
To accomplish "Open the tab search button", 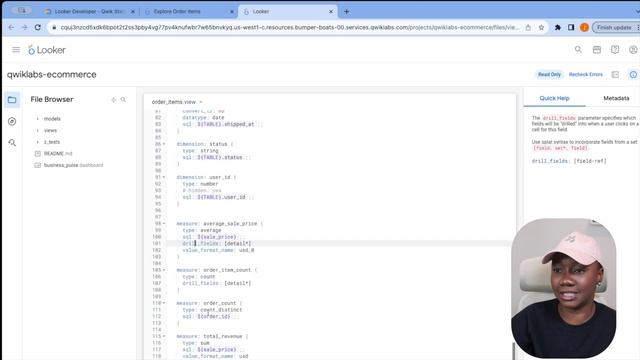I will [x=637, y=11].
